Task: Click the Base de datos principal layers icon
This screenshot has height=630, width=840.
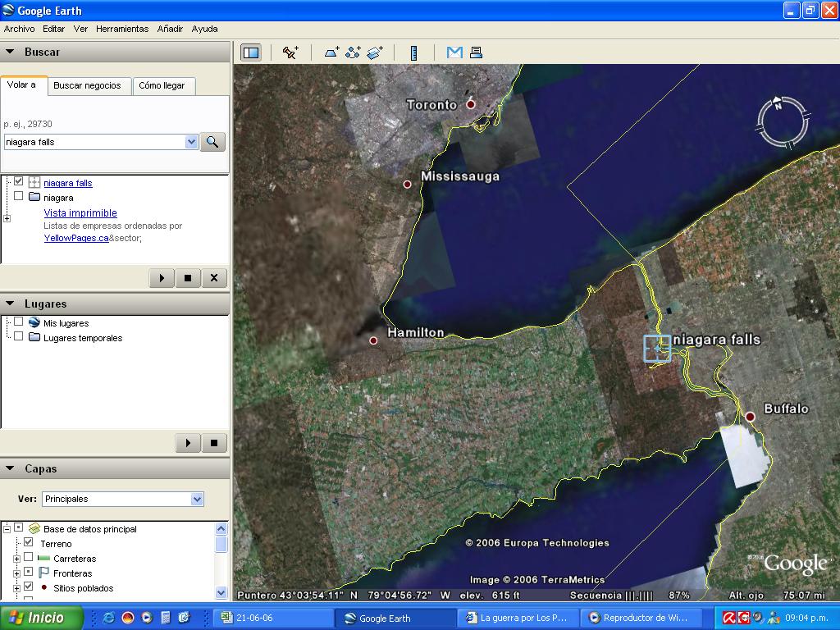Action: [x=34, y=528]
